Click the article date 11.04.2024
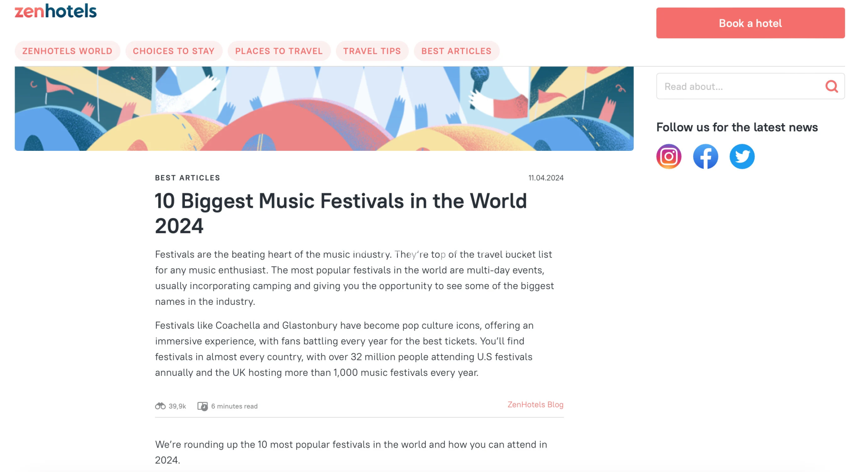 click(546, 178)
